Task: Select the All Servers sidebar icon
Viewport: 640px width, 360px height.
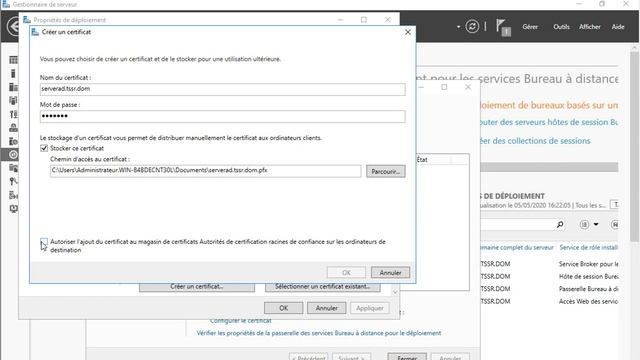Action: pos(13,87)
